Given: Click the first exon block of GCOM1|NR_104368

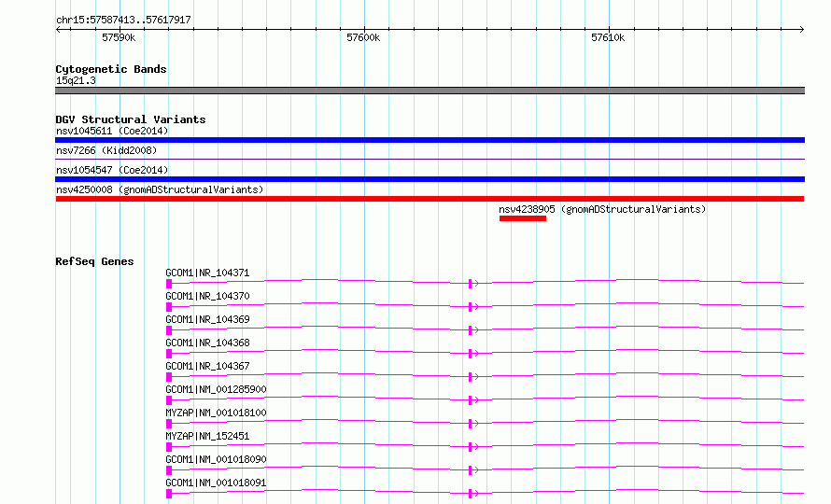Looking at the screenshot, I should coord(169,354).
